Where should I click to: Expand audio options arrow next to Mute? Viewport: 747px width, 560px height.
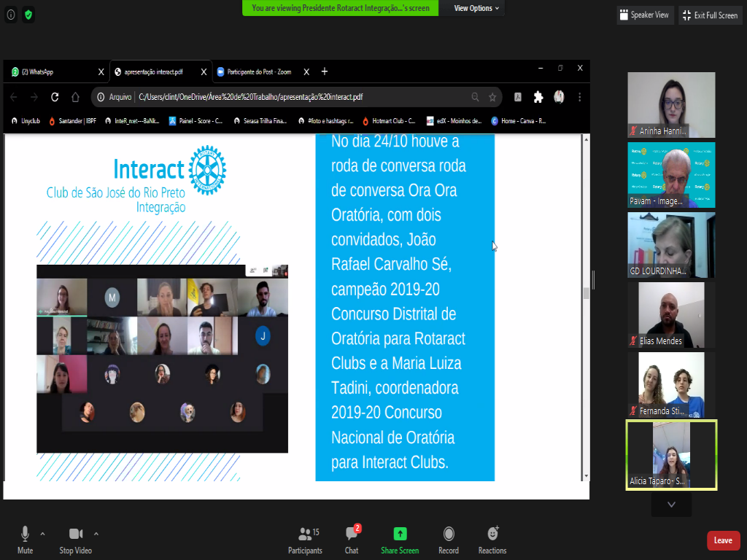click(x=42, y=533)
